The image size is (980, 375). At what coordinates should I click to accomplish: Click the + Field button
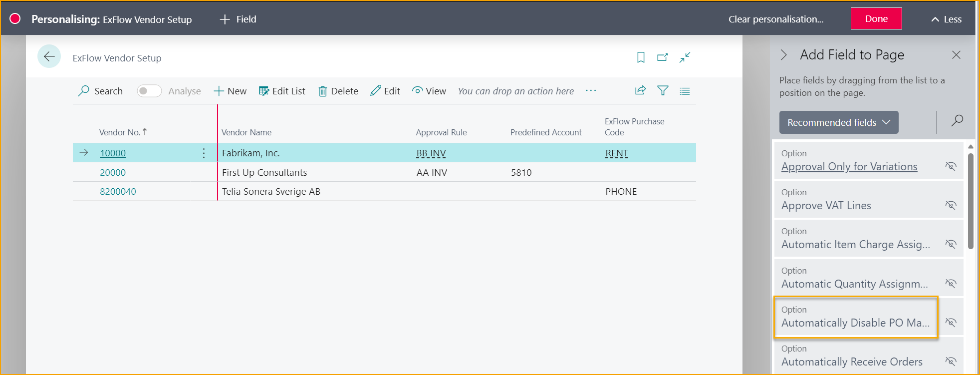pyautogui.click(x=238, y=19)
